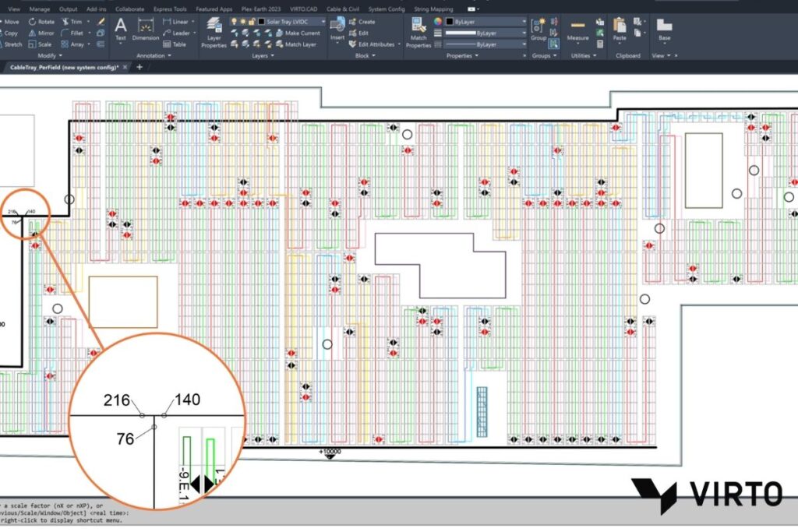The width and height of the screenshot is (798, 532).
Task: Click Match Properties tool
Action: click(418, 33)
